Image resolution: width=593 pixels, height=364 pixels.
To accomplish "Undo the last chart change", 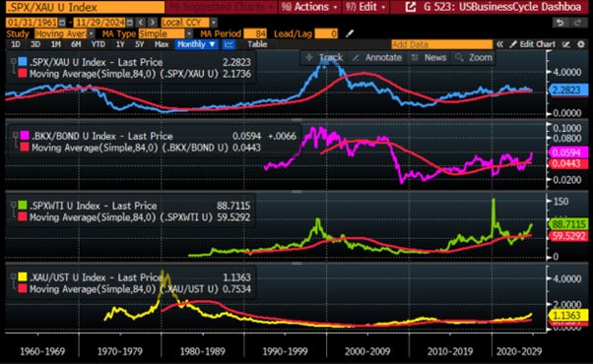I will click(x=560, y=23).
